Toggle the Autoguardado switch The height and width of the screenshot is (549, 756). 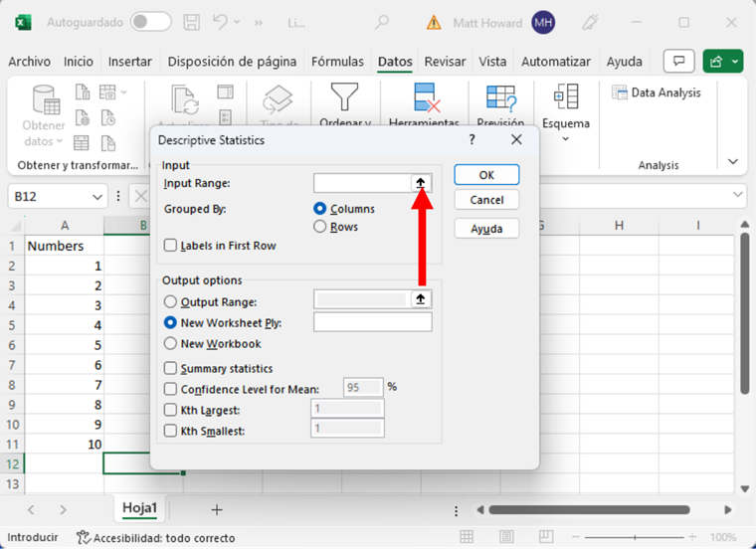point(150,22)
